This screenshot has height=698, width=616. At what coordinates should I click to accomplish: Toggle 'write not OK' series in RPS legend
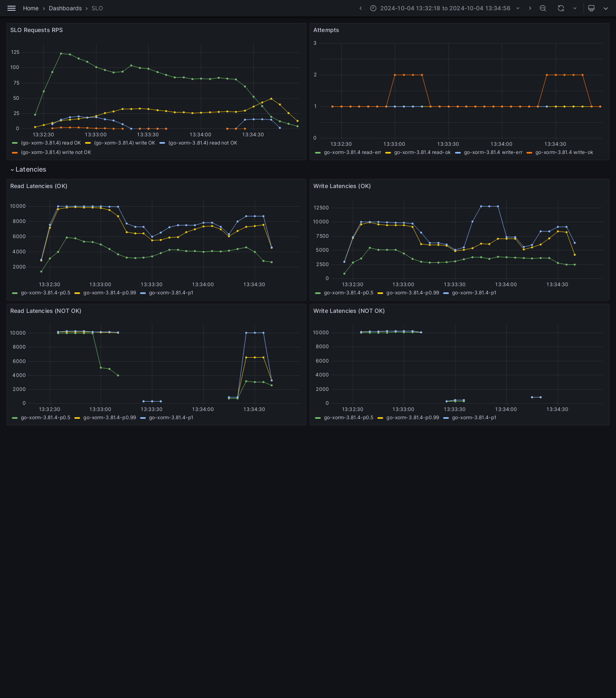[56, 152]
